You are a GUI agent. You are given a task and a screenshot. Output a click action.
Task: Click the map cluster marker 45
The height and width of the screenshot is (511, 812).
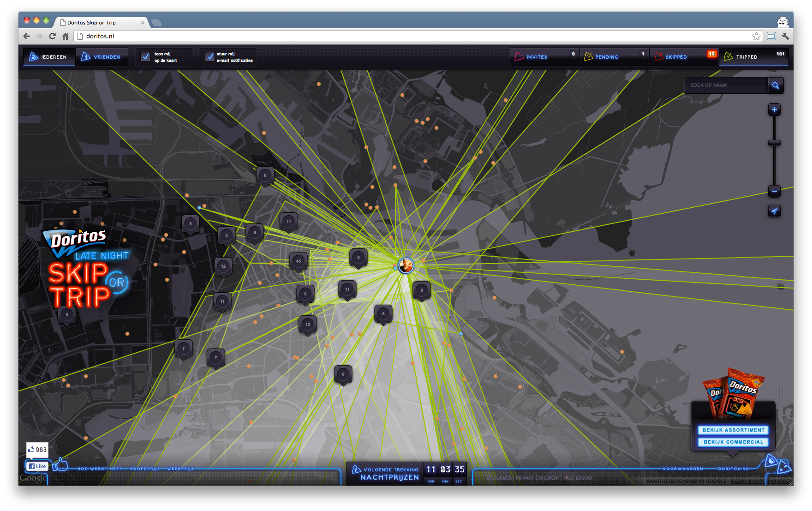(x=299, y=262)
